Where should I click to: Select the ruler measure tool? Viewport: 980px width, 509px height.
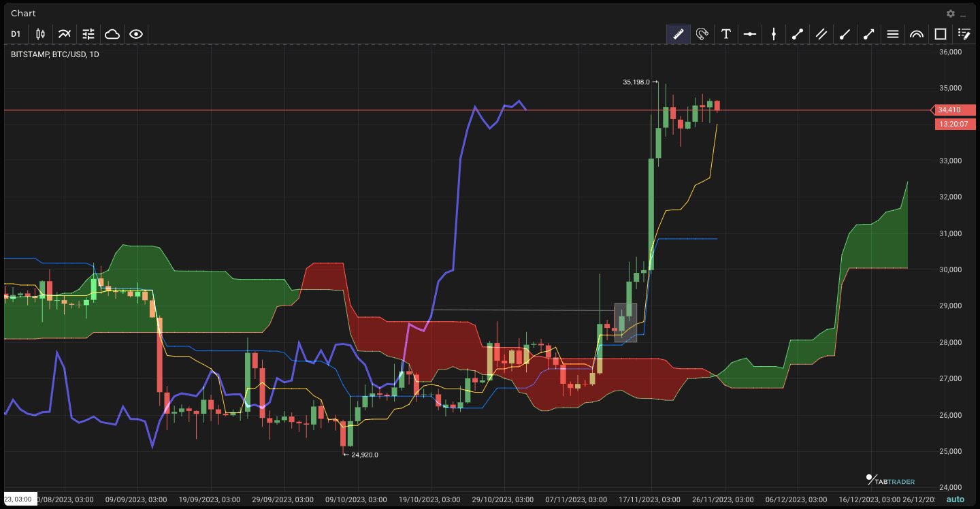pyautogui.click(x=678, y=34)
